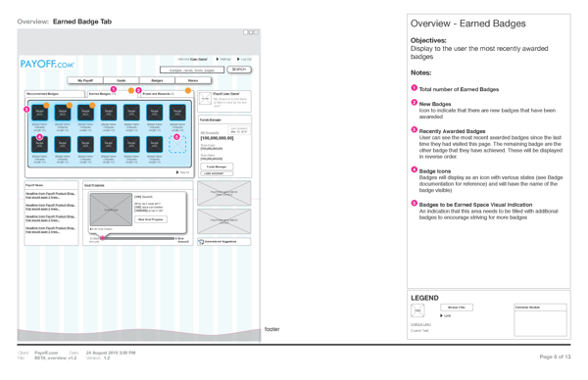Click the upper Payoff Message banner
The height and width of the screenshot is (380, 588).
pos(224,193)
